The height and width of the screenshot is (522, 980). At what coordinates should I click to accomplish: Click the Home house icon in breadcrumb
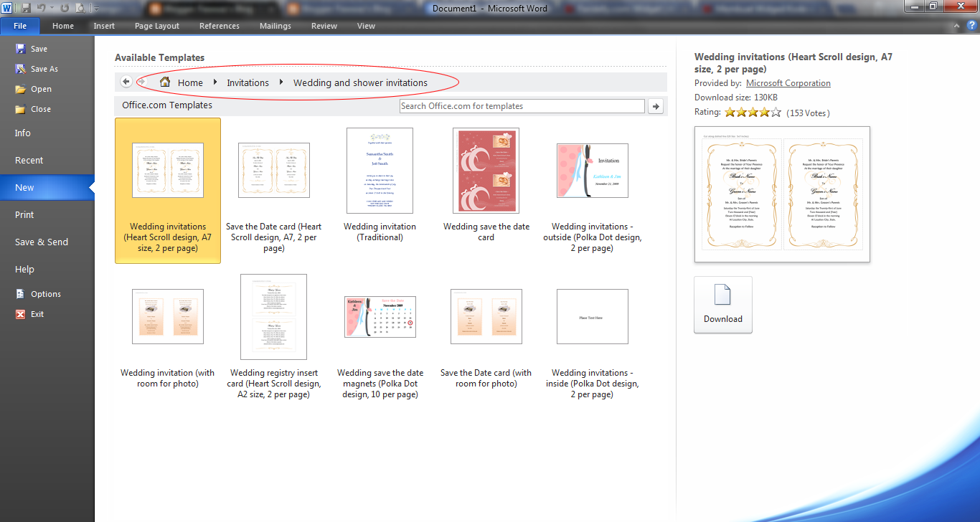165,82
